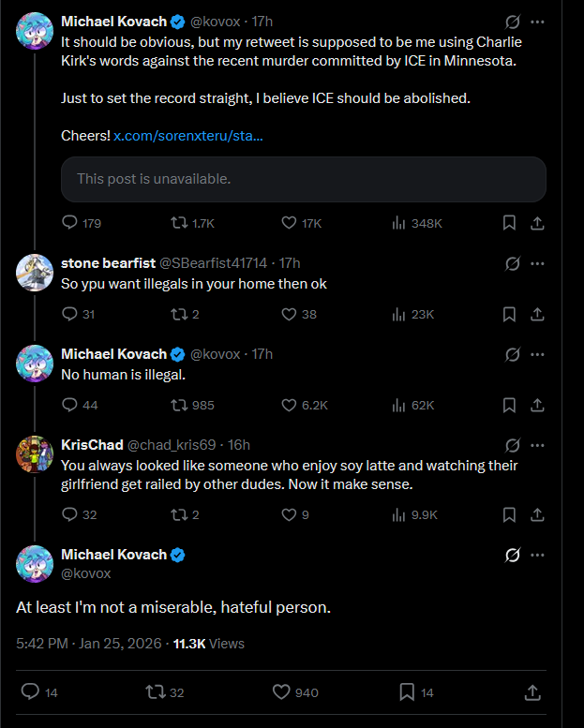
Task: Open more options menu on stone bearfist's reply
Action: [x=537, y=263]
